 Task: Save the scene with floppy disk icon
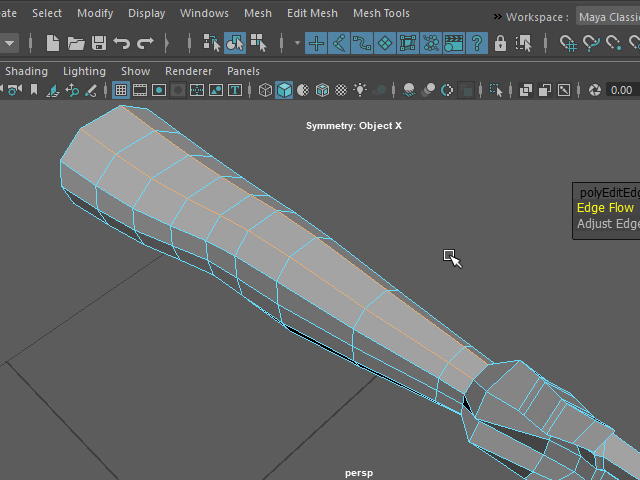click(99, 43)
